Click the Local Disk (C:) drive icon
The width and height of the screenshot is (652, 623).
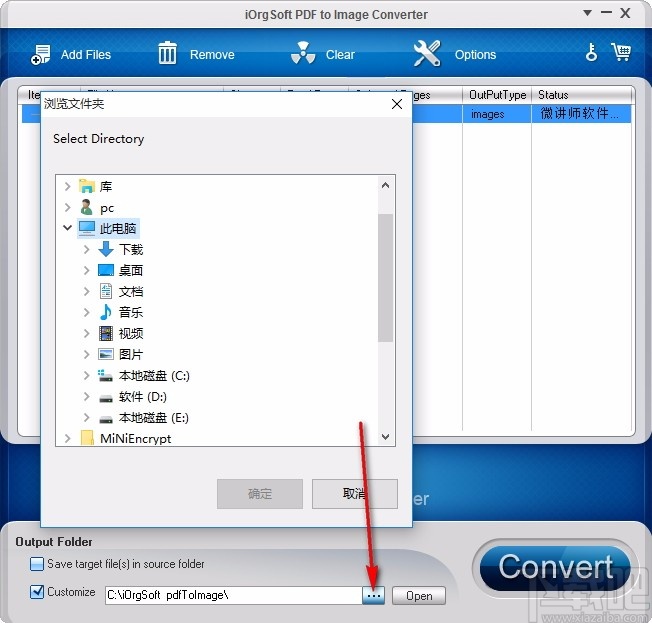click(x=105, y=376)
